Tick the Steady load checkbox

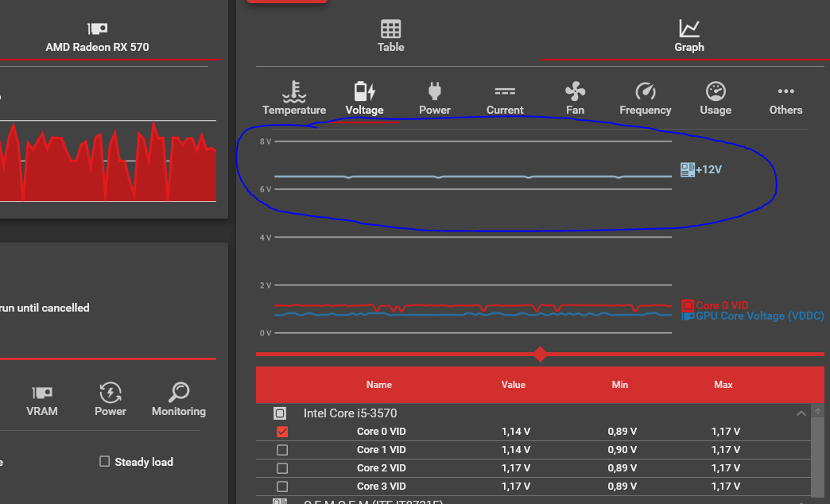click(105, 462)
